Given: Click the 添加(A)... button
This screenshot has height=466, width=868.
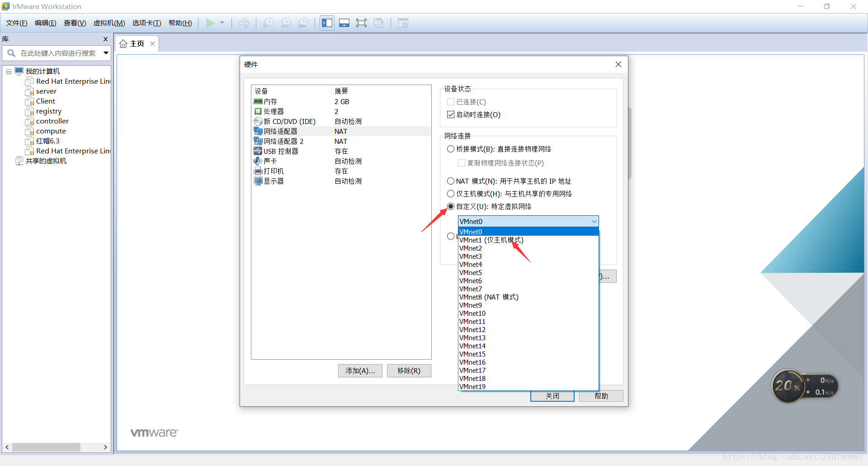Looking at the screenshot, I should click(x=360, y=371).
